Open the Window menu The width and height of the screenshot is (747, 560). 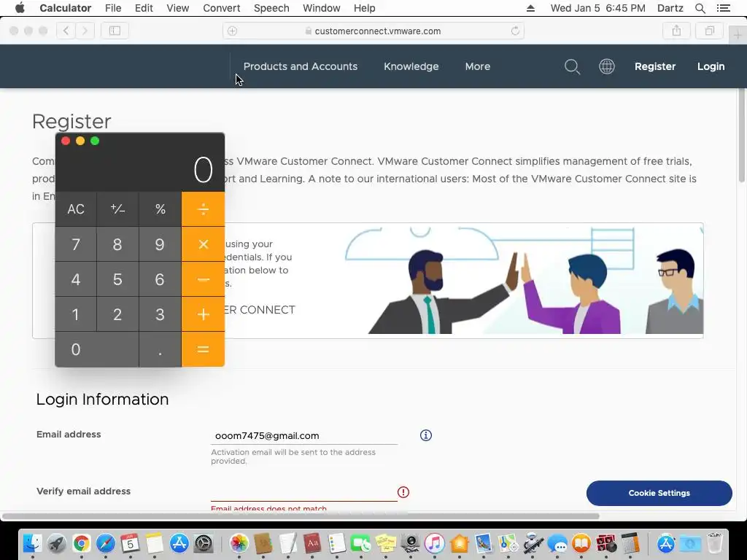(x=322, y=8)
